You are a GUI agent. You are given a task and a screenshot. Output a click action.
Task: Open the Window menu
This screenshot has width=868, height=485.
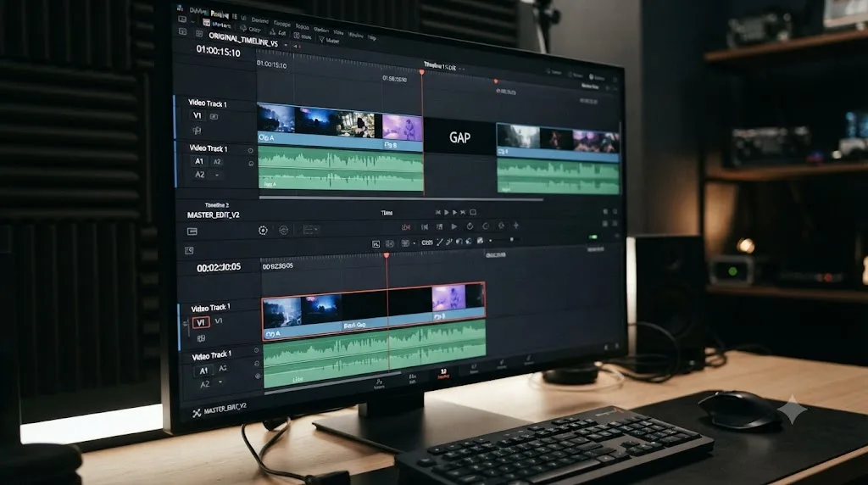(x=356, y=36)
